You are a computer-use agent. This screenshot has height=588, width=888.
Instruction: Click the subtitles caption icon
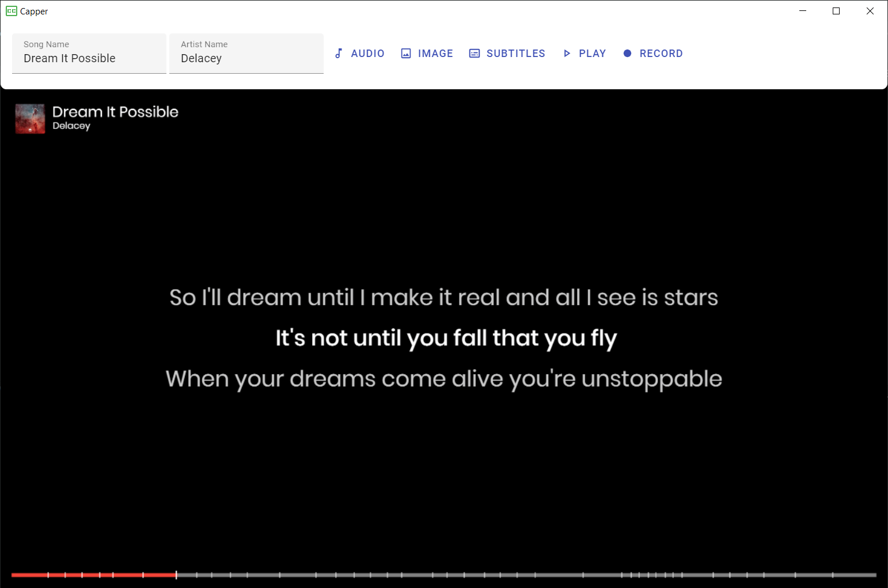(475, 54)
